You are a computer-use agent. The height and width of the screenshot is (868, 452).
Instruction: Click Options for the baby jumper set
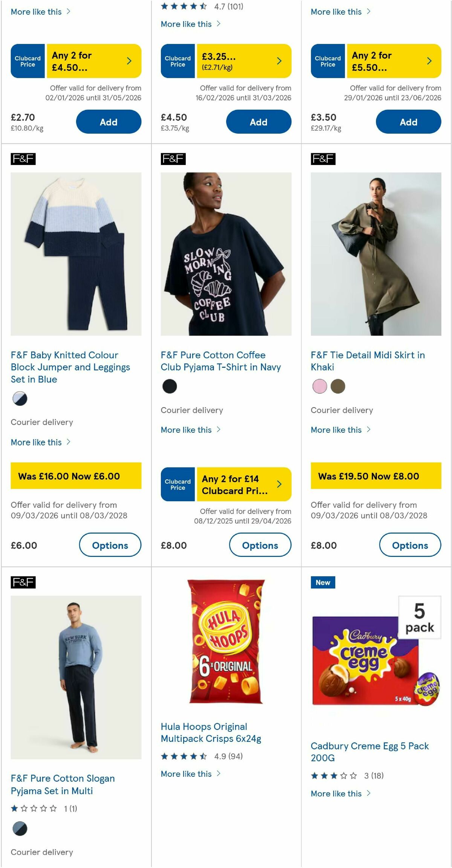click(110, 545)
